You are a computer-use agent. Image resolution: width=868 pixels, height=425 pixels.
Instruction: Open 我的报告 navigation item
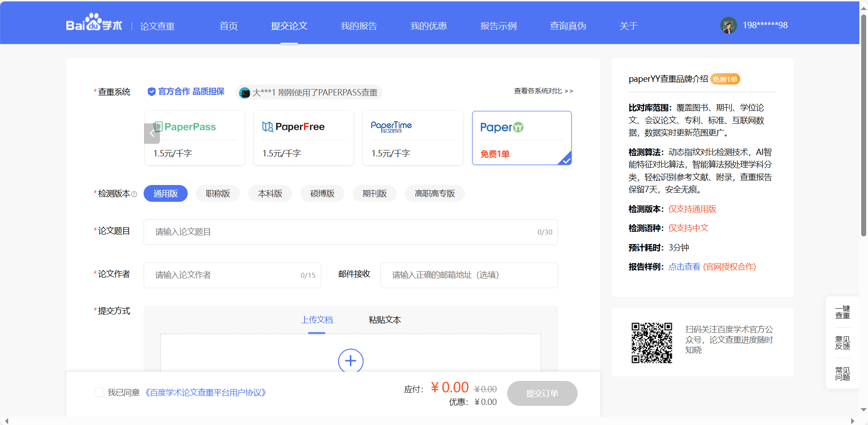(x=359, y=26)
